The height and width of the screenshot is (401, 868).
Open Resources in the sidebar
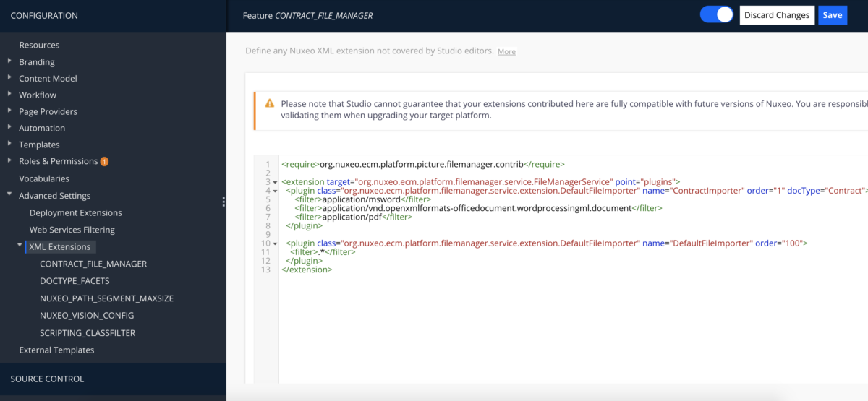pyautogui.click(x=39, y=45)
